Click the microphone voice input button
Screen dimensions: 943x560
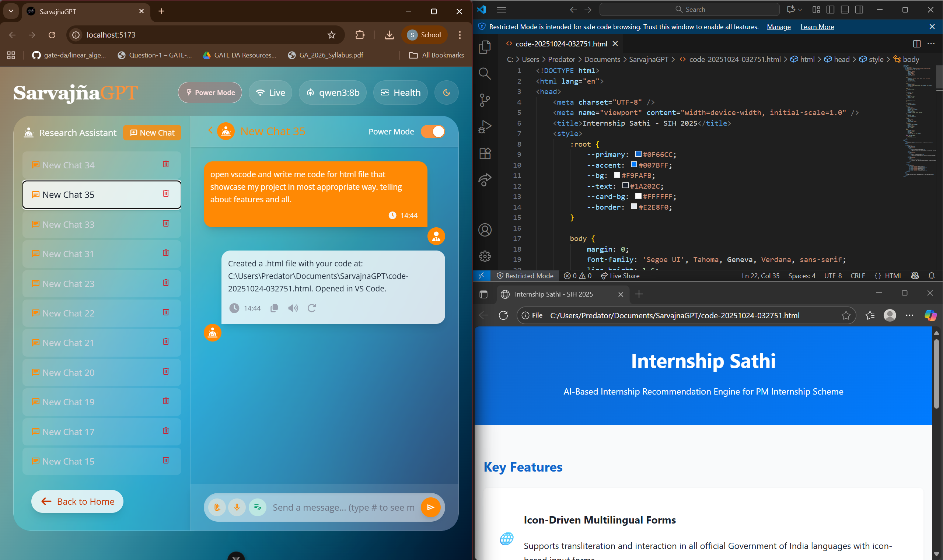237,507
